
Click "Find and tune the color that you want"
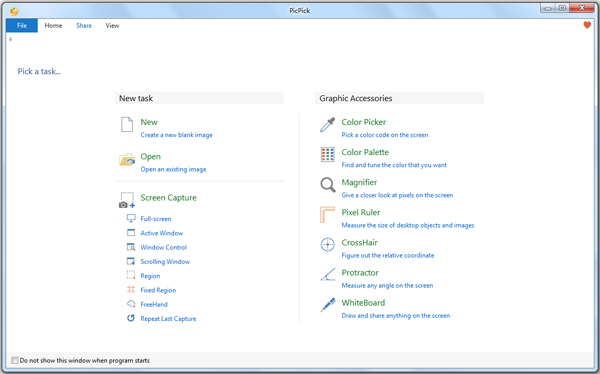coord(394,165)
